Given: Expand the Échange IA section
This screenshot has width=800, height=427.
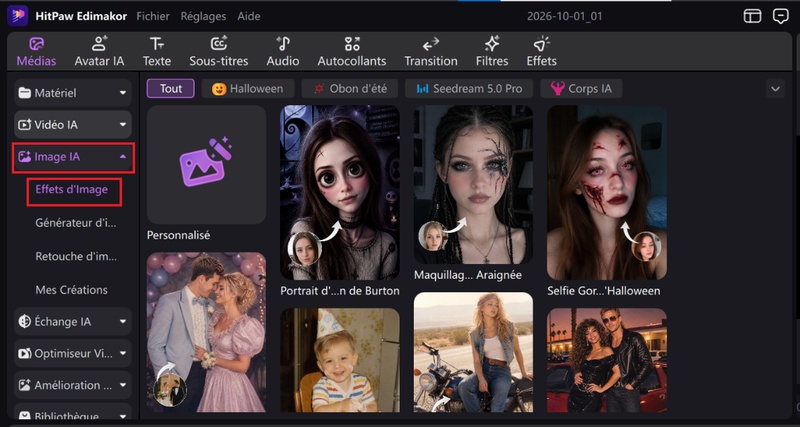Looking at the screenshot, I should coord(73,321).
